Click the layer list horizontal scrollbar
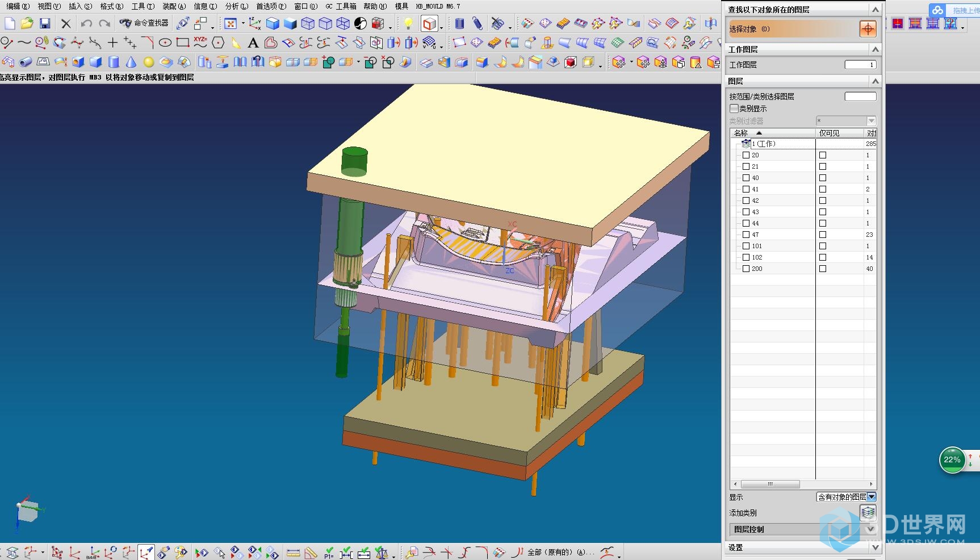This screenshot has height=560, width=980. (770, 484)
